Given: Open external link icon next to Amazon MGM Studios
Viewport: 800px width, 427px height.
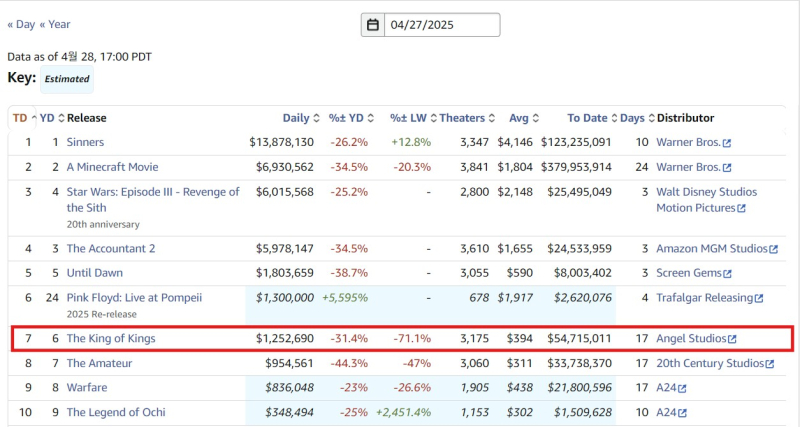Looking at the screenshot, I should click(x=773, y=249).
